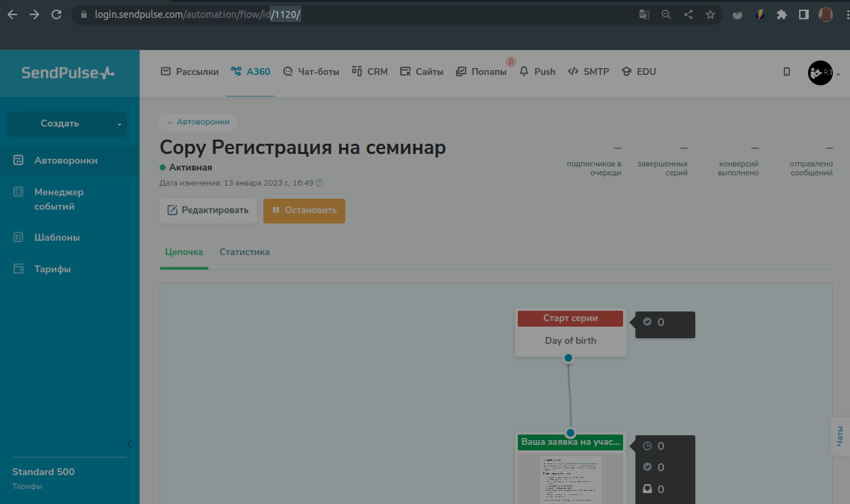Go back with browser back arrow
The width and height of the screenshot is (850, 504).
coord(12,14)
